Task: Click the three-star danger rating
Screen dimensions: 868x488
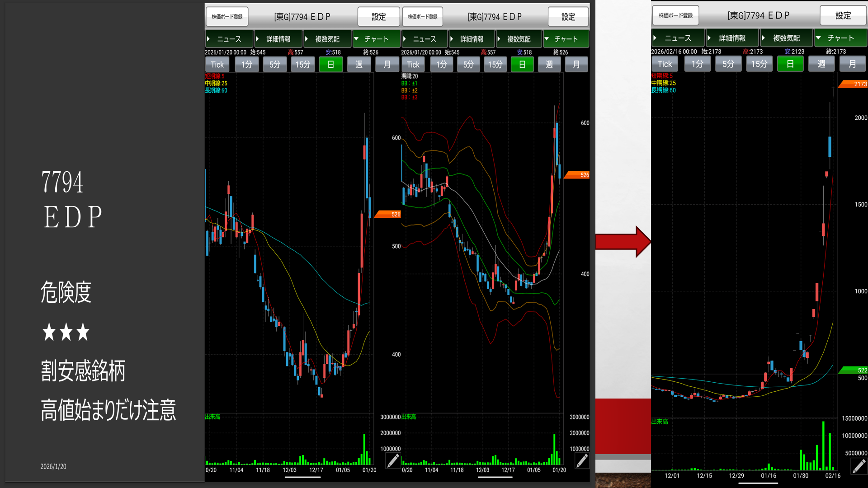Action: coord(66,332)
